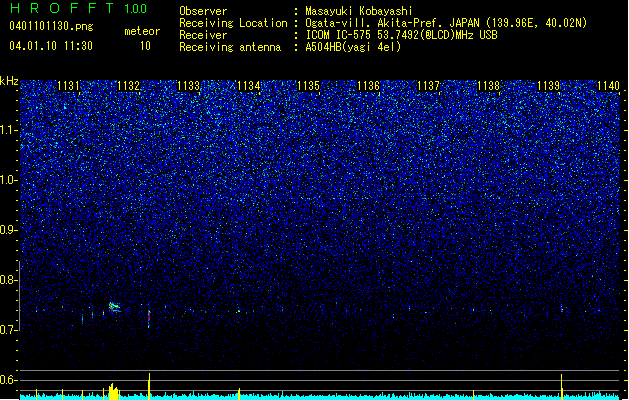Click the 1.1 kHz frequency label
Viewport: 629px width, 400px height.
(x=8, y=130)
